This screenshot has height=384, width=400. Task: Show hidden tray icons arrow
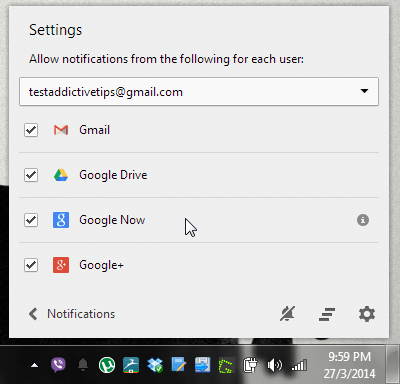[x=34, y=366]
